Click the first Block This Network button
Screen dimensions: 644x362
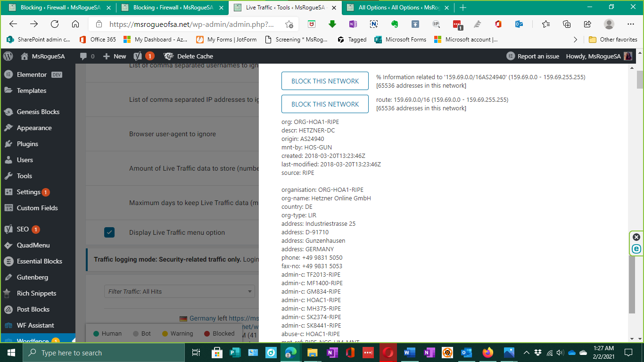coord(325,81)
